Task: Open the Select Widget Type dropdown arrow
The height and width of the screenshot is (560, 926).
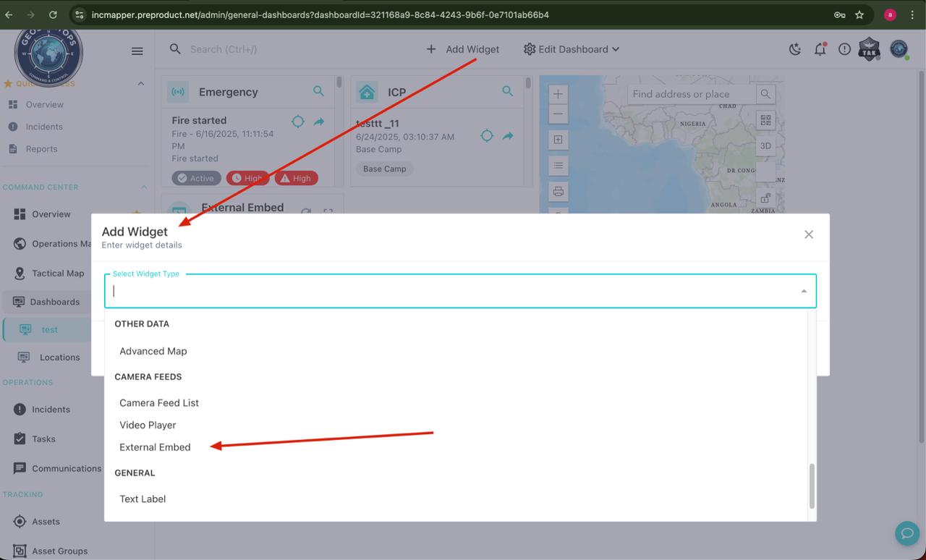Action: 804,290
